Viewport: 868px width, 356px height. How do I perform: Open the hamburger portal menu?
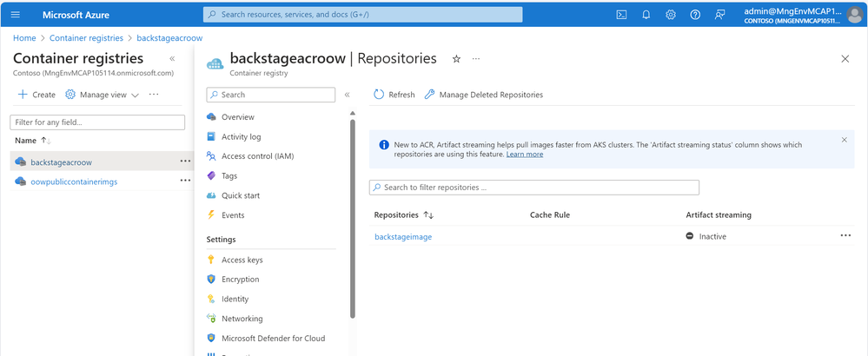[15, 15]
